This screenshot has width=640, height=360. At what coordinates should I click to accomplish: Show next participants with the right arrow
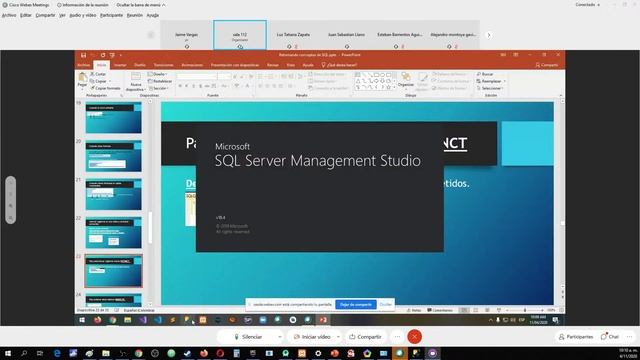pos(489,35)
